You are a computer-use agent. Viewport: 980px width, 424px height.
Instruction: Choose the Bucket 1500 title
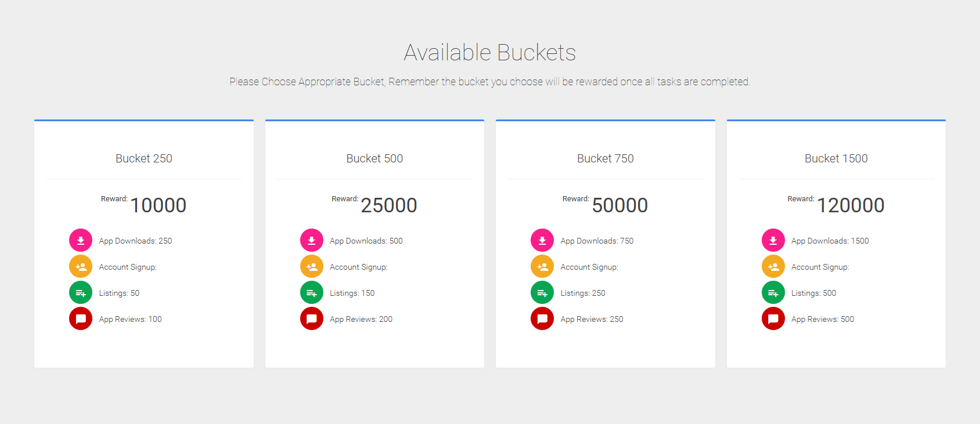836,158
